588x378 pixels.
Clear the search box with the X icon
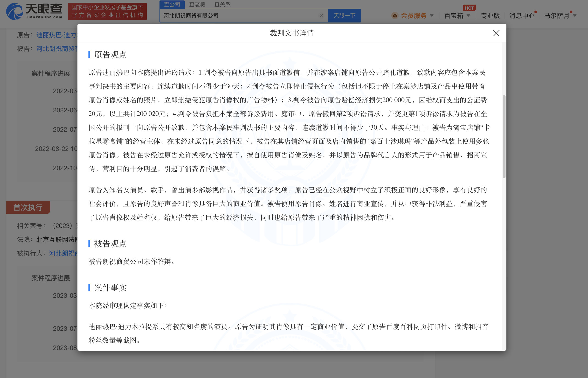tap(321, 15)
